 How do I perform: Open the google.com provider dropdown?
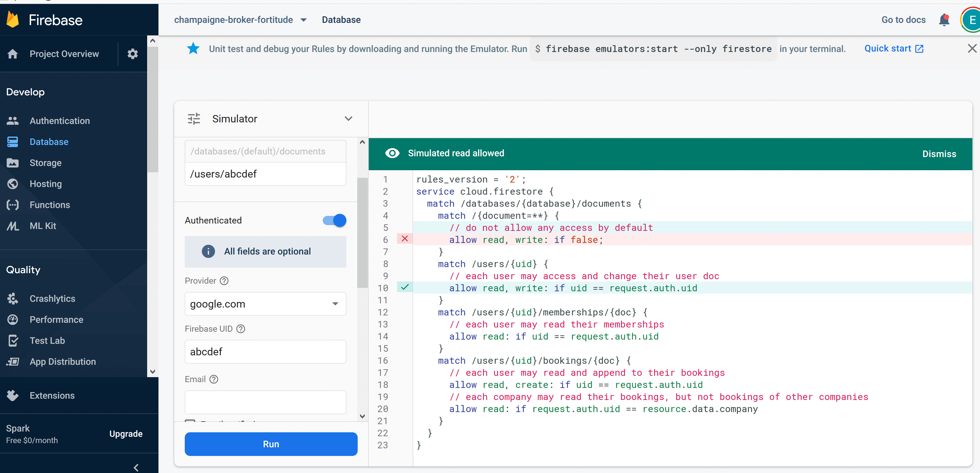click(x=265, y=304)
